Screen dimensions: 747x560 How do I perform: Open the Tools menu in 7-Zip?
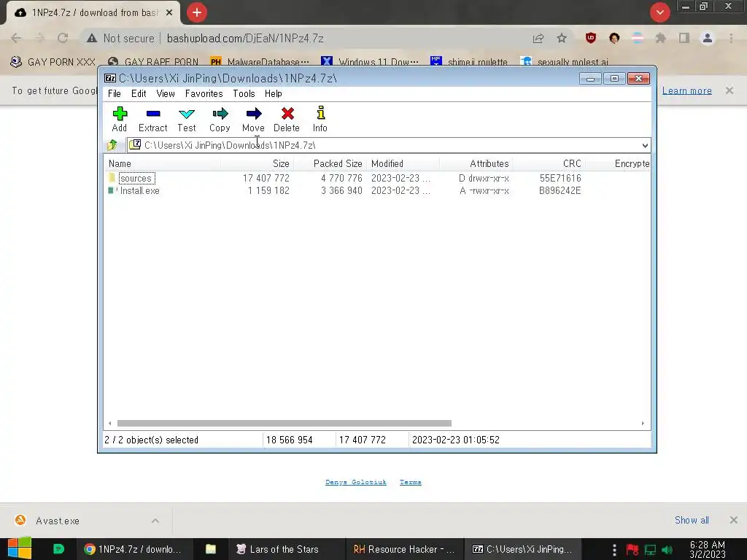click(244, 93)
